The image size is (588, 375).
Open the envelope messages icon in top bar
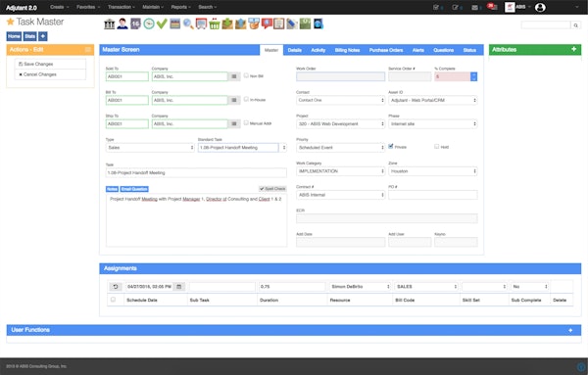tap(474, 7)
